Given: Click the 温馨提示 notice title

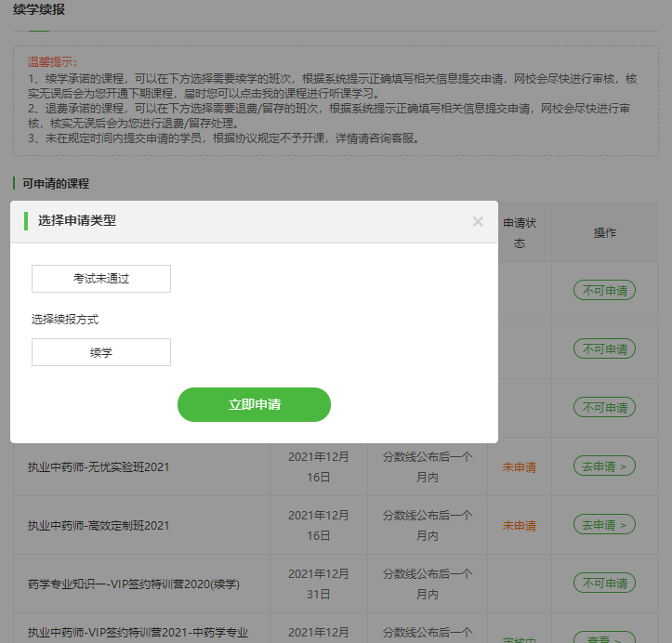Looking at the screenshot, I should 54,61.
